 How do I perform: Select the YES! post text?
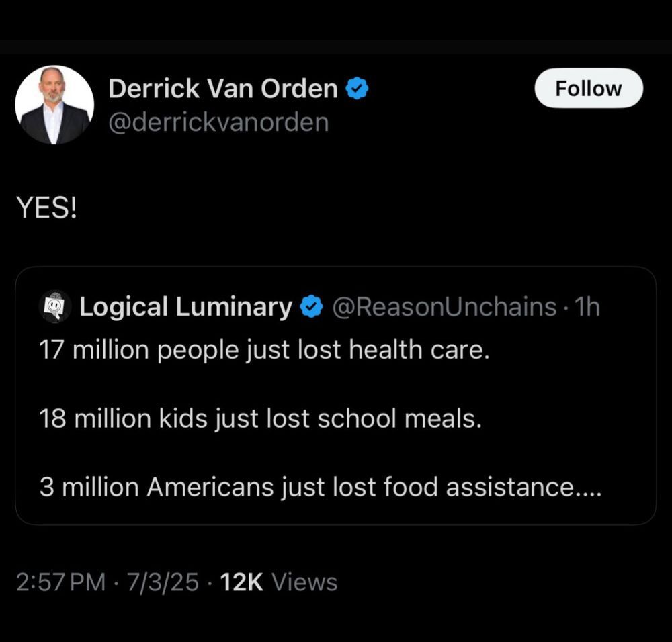(x=47, y=210)
